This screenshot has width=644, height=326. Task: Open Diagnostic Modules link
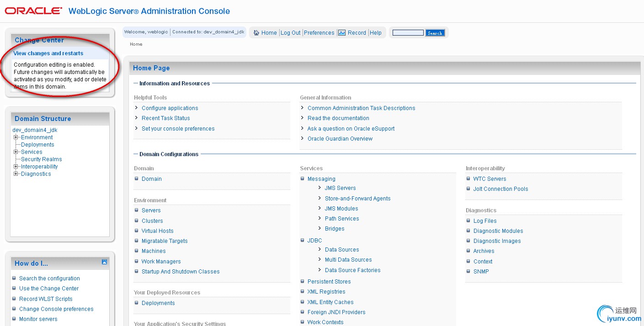click(498, 231)
